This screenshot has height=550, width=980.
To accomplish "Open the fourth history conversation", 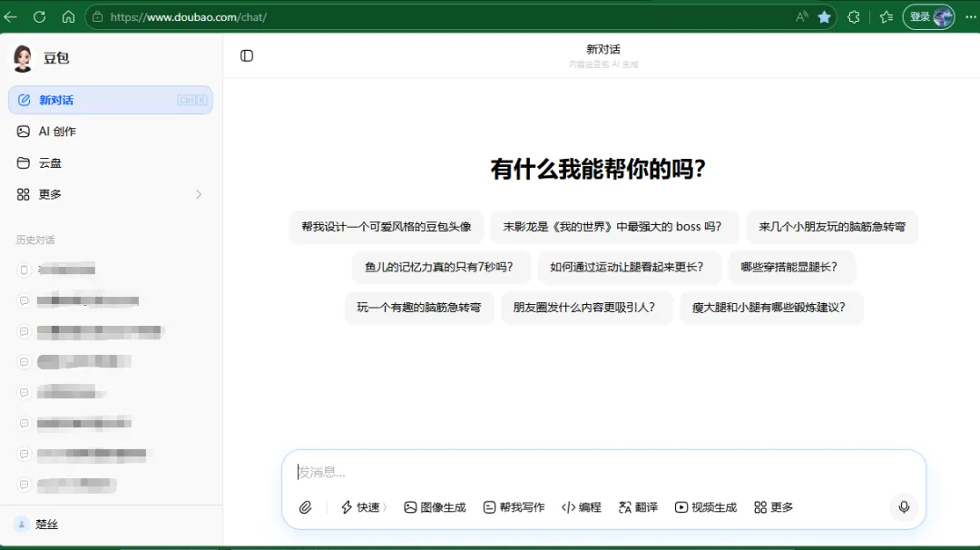I will (x=111, y=362).
